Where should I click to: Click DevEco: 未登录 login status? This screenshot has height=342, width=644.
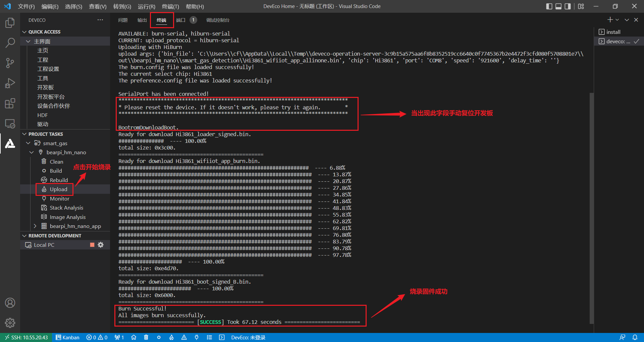248,337
